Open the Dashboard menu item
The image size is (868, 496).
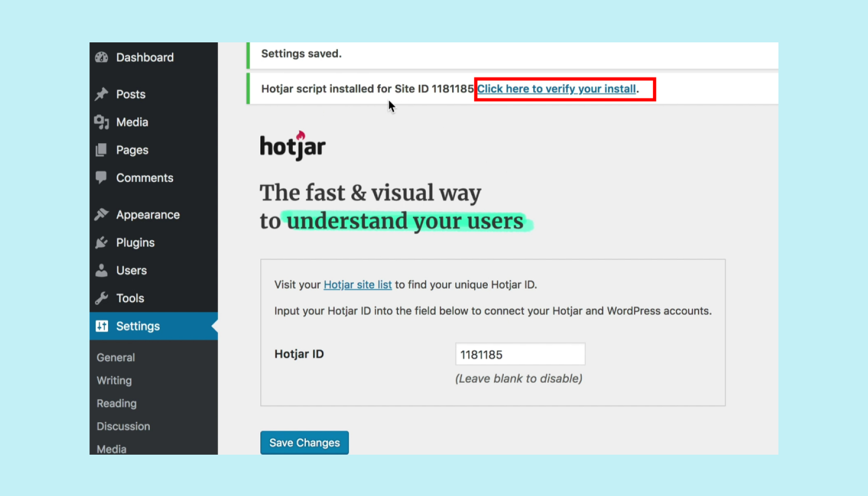click(153, 57)
